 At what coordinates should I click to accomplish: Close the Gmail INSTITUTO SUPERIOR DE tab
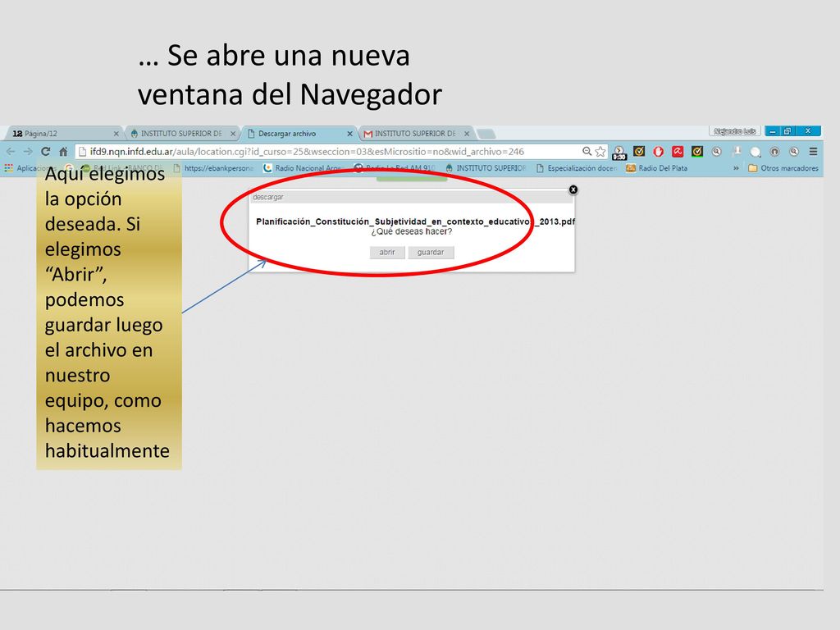pyautogui.click(x=467, y=134)
